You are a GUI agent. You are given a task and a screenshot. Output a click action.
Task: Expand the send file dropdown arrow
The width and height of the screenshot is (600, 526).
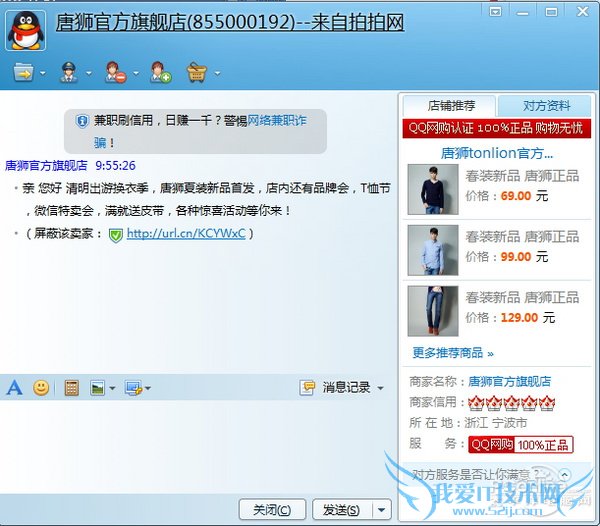click(x=42, y=73)
